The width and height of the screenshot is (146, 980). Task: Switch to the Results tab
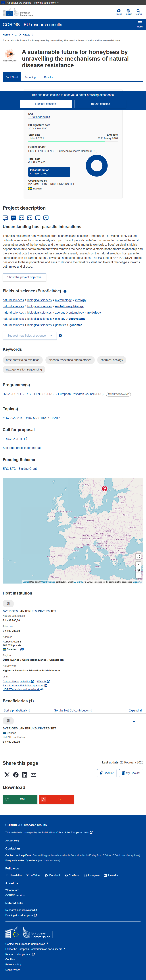click(x=49, y=77)
